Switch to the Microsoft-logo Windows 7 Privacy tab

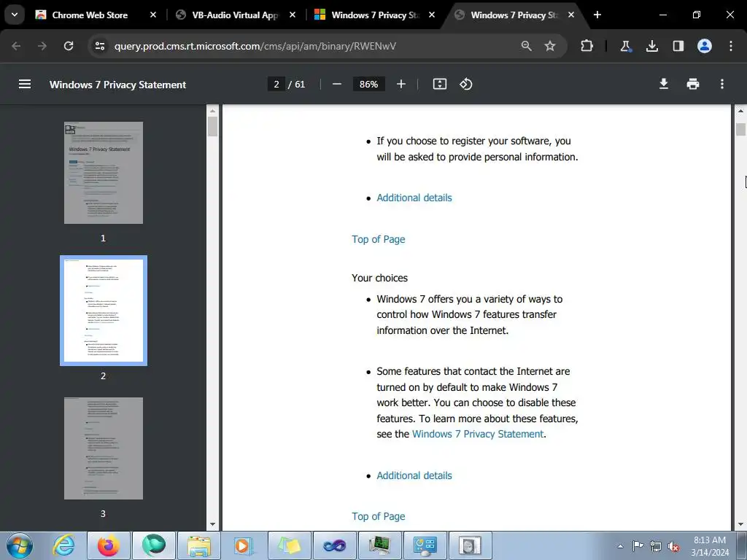coord(376,15)
